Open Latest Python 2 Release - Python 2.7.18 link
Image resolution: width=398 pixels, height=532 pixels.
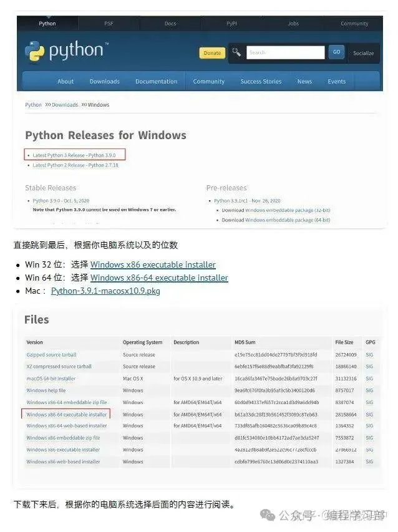tap(75, 165)
